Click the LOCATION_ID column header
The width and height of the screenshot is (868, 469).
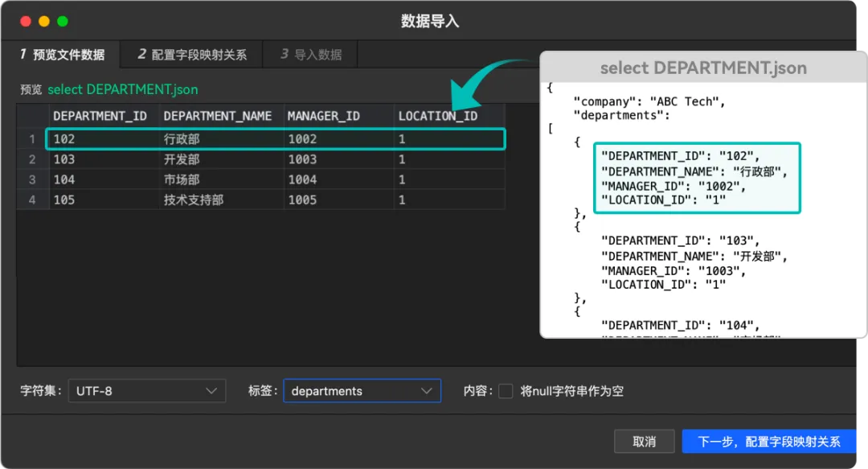coord(437,115)
